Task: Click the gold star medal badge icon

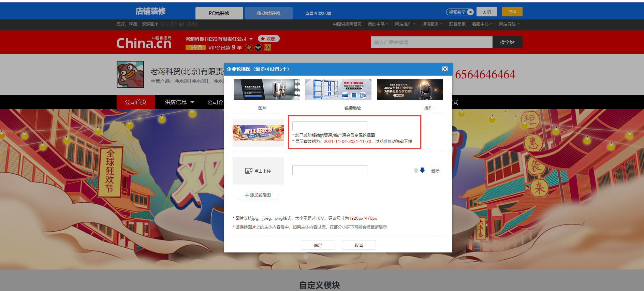Action: (x=248, y=47)
